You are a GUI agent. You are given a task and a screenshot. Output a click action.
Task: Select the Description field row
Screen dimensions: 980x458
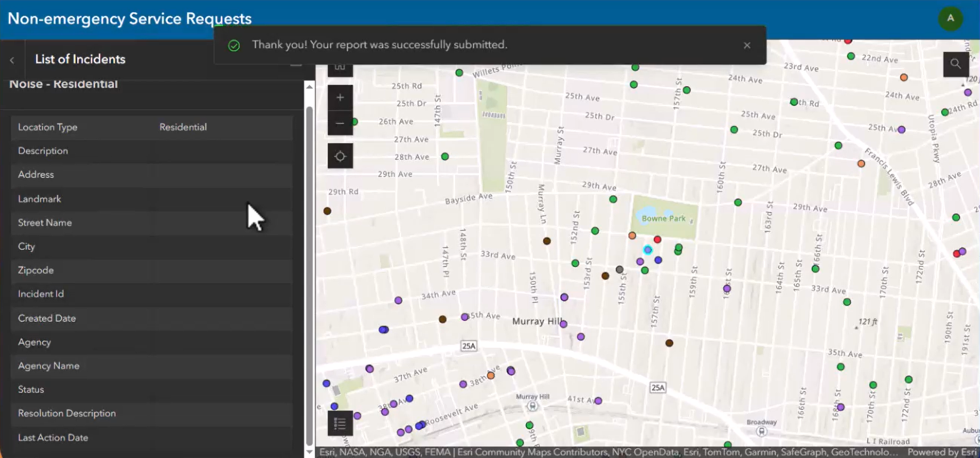(152, 151)
